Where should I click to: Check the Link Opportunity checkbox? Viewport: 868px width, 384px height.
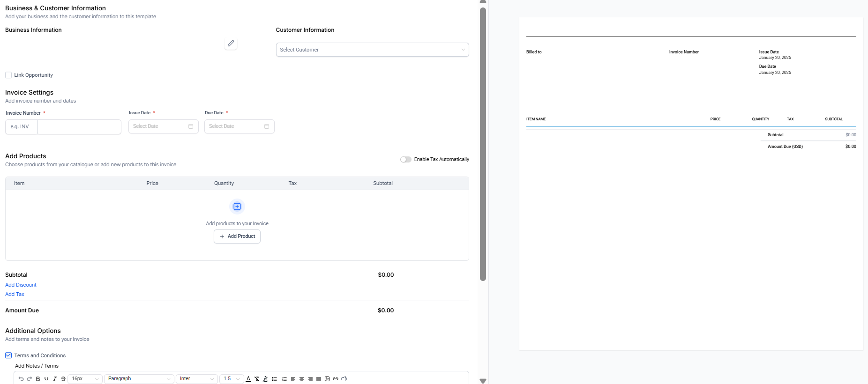coord(8,75)
